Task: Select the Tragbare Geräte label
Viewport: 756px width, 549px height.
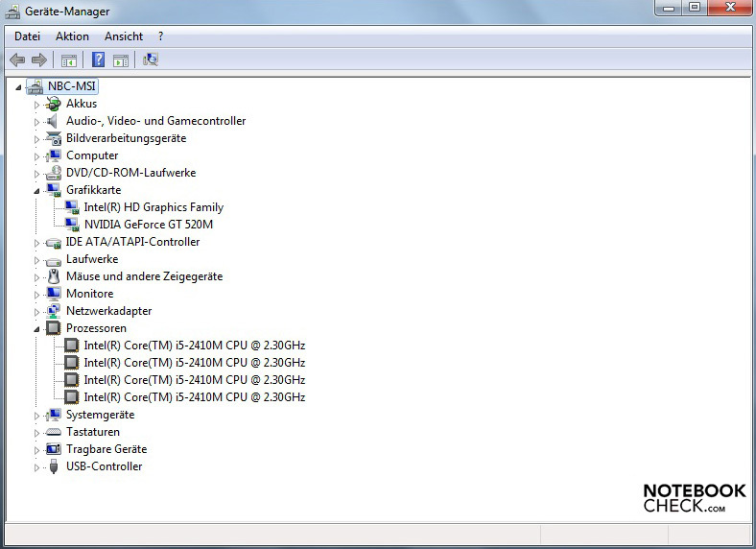Action: click(106, 449)
